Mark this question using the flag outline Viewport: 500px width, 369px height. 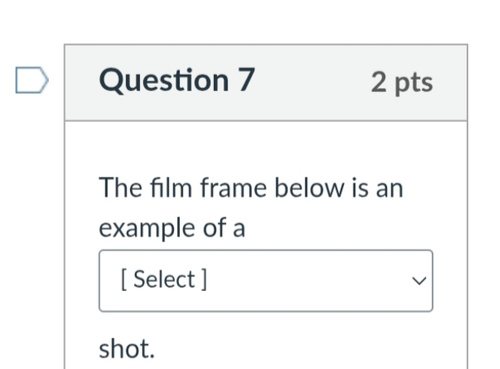[32, 80]
